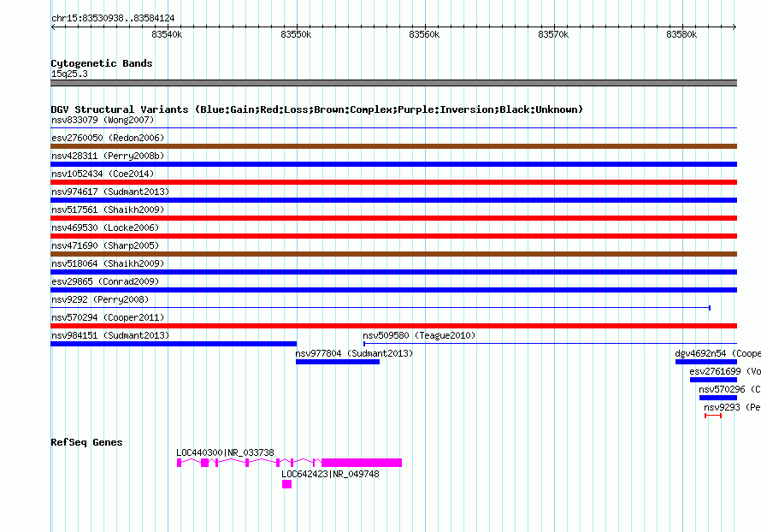Select brown nsv471690 Sharp2005 complex bar

coord(393,254)
